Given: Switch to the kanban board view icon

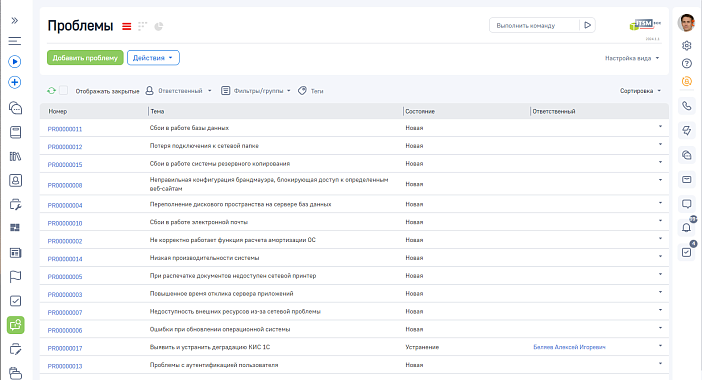Looking at the screenshot, I should click(x=142, y=26).
